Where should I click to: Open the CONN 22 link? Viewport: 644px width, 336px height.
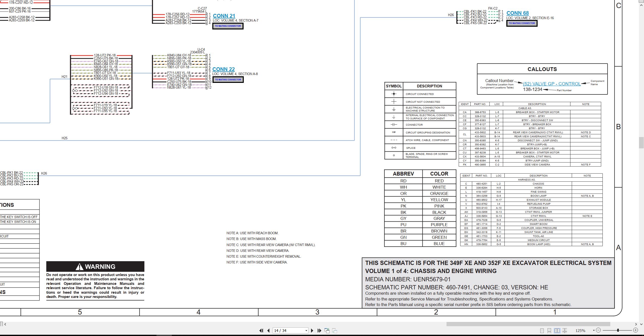[x=223, y=69]
